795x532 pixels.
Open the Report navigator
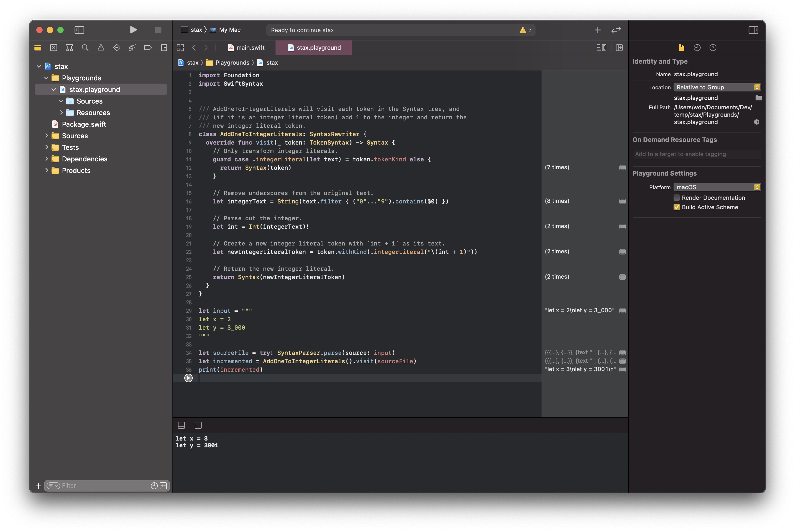click(x=164, y=48)
